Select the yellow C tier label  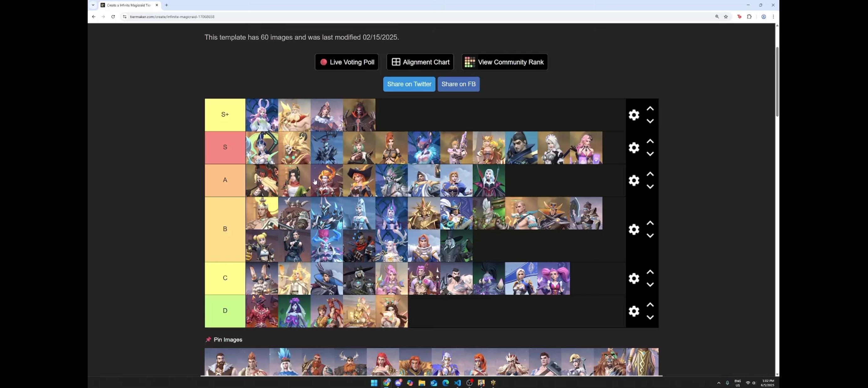[225, 278]
